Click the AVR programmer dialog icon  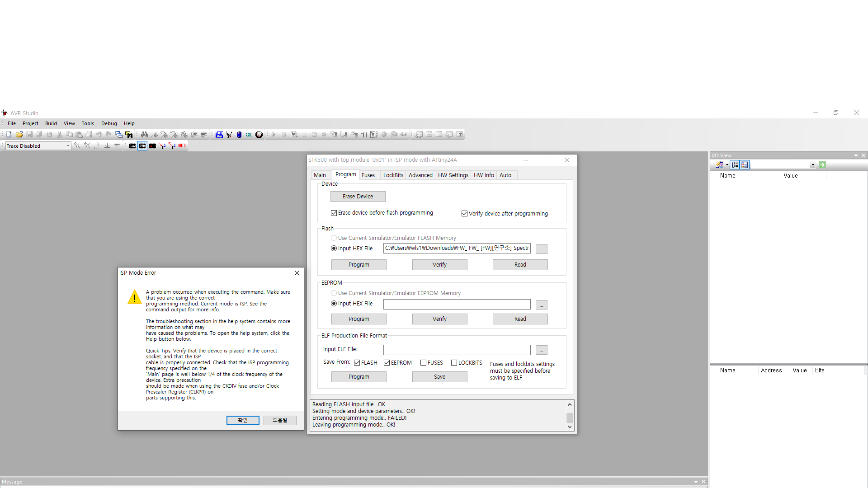[x=142, y=145]
